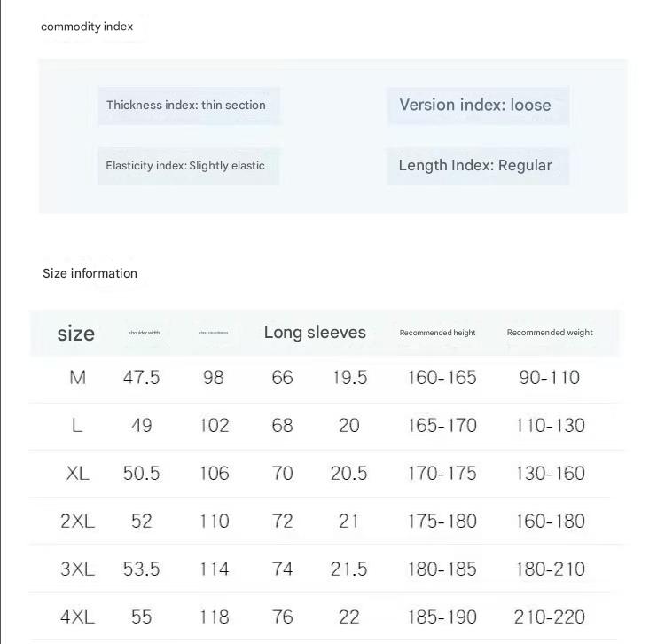Image resolution: width=665 pixels, height=644 pixels.
Task: Select 'Elasticity index: Slightly elastic' label
Action: point(185,166)
